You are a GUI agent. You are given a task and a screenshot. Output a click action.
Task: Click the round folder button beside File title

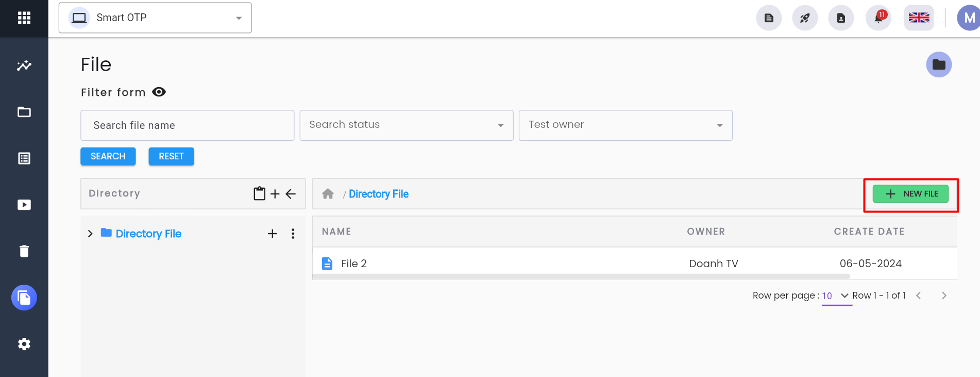tap(939, 64)
